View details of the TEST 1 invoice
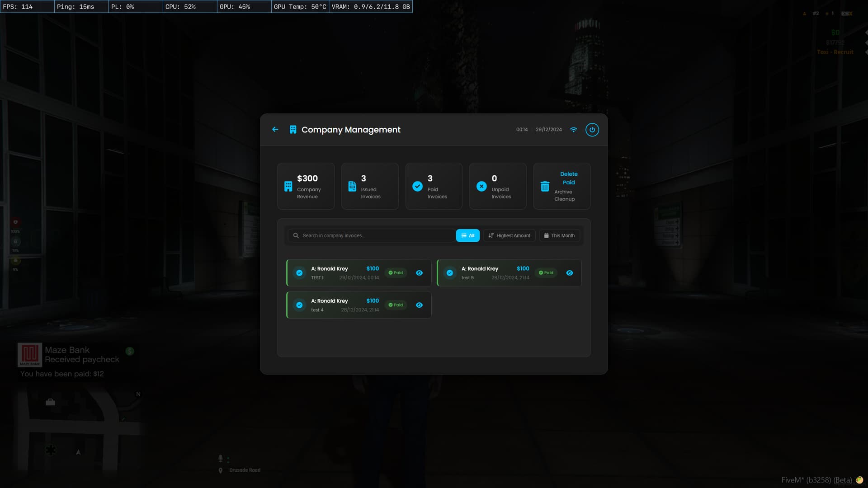 419,272
